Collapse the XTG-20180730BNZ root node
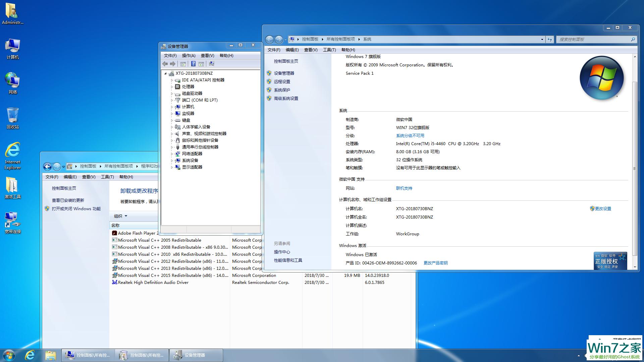This screenshot has height=362, width=644. pos(165,73)
